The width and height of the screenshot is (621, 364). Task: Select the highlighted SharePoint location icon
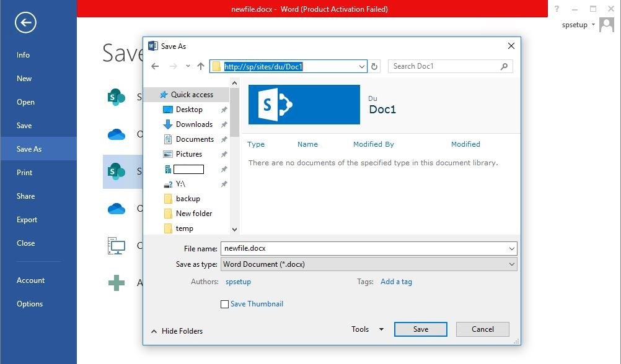[x=117, y=171]
